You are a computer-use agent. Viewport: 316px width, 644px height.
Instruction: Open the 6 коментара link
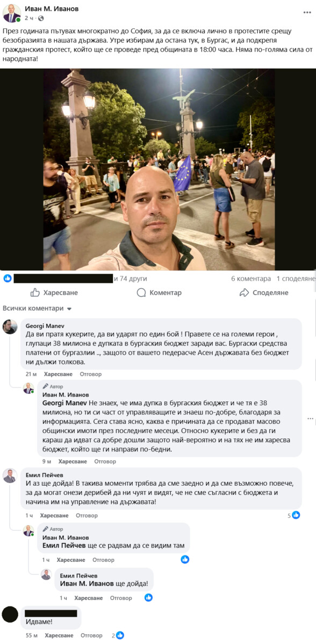[x=251, y=279]
